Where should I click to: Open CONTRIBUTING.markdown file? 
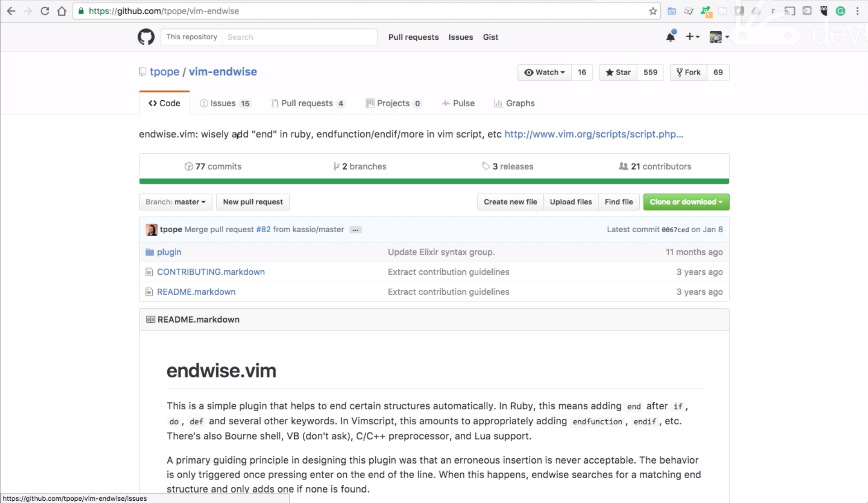click(x=211, y=272)
